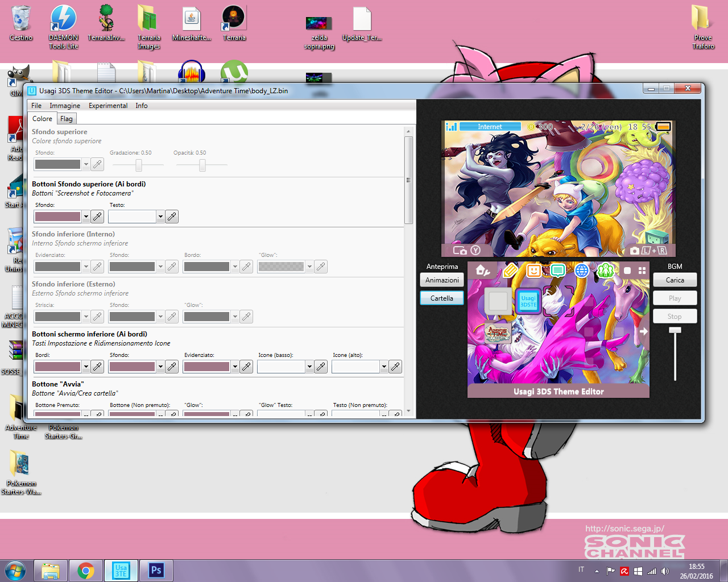The width and height of the screenshot is (728, 582).
Task: Select DAEMON Tools Lite desktop icon
Action: pyautogui.click(x=63, y=27)
